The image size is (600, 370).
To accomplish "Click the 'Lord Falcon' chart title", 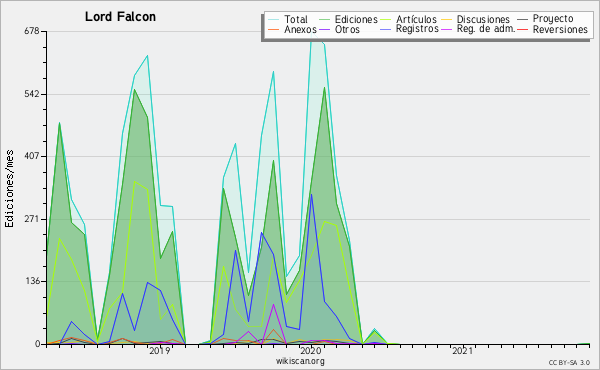I will click(x=120, y=17).
